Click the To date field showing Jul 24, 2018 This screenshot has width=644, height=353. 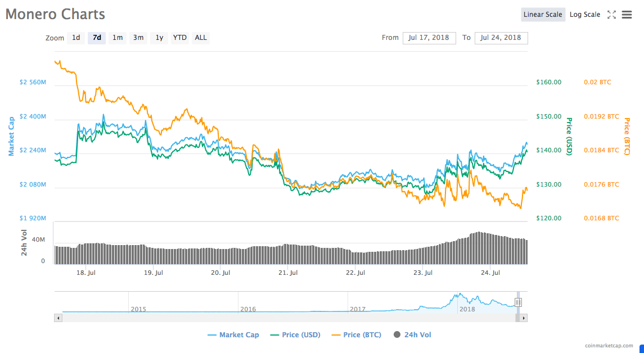[501, 38]
